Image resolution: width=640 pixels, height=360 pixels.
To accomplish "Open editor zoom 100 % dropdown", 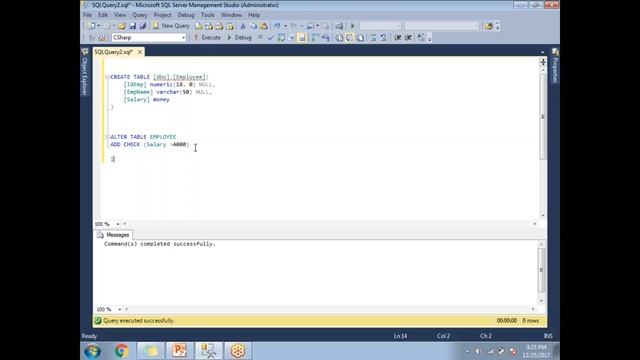I will tap(118, 224).
